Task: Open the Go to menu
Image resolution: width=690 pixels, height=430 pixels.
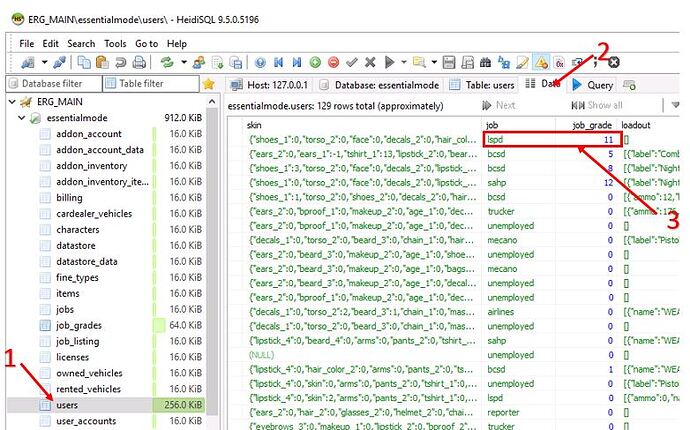Action: [147, 44]
